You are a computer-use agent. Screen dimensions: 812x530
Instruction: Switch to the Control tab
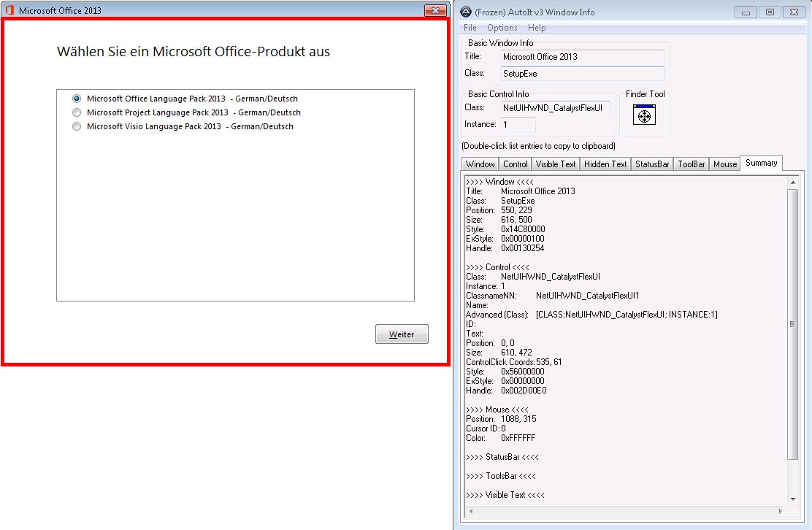pyautogui.click(x=516, y=164)
